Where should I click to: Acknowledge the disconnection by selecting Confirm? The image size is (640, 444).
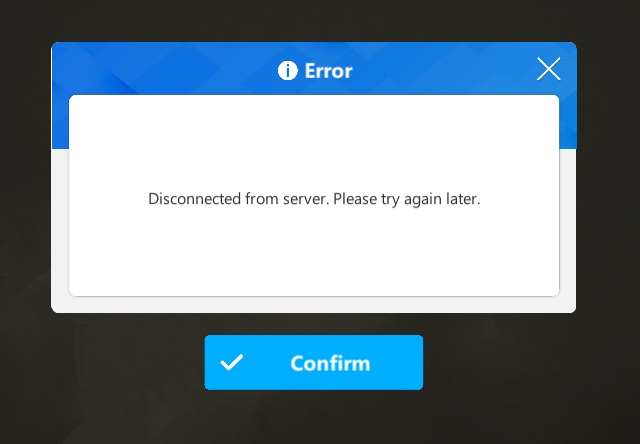coord(313,362)
